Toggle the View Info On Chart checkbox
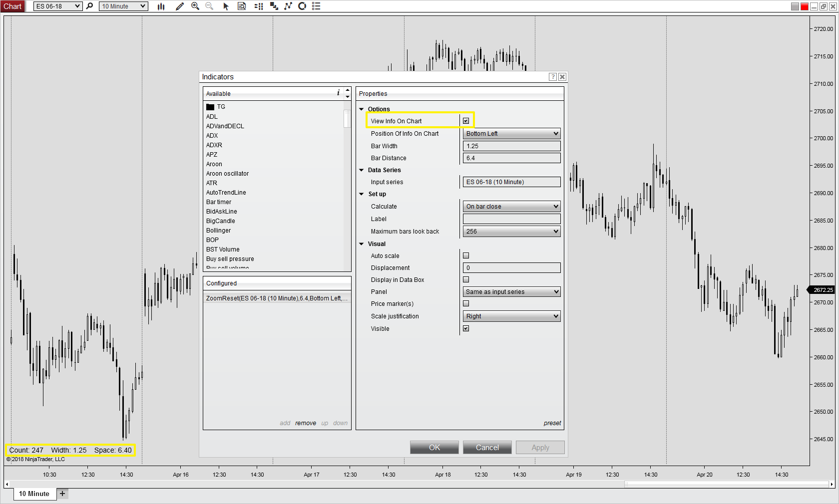 coord(466,121)
